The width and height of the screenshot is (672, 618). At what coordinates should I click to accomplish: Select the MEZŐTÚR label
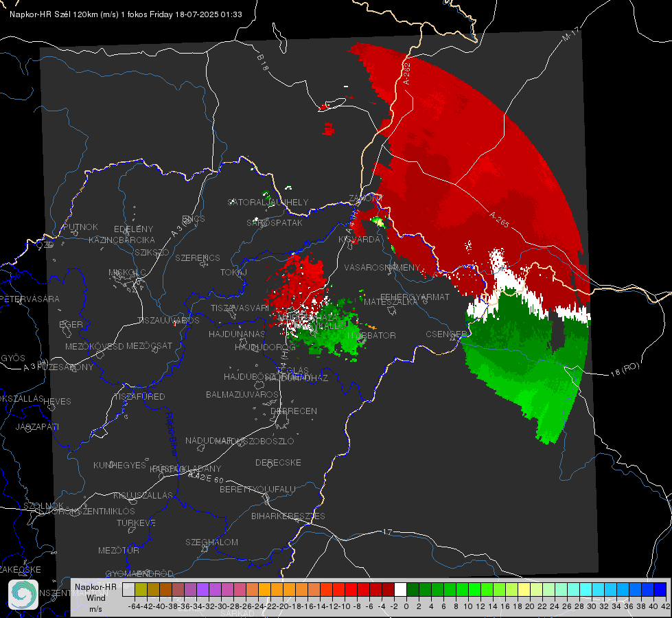coord(119,550)
